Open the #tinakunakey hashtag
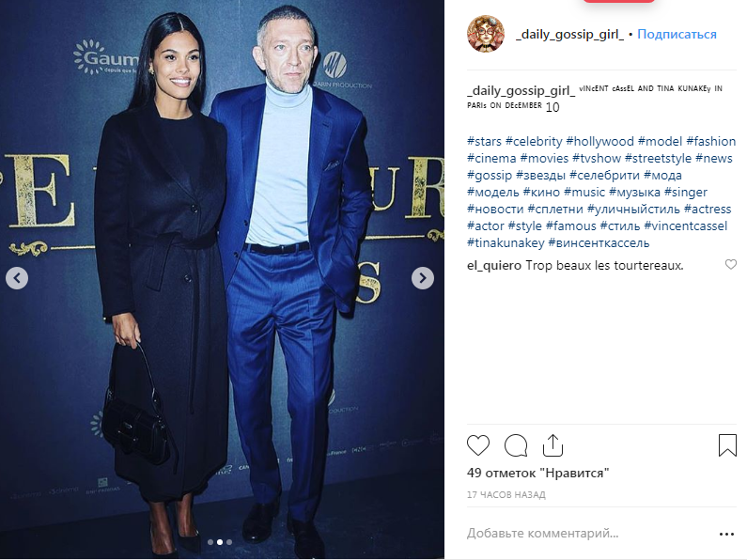This screenshot has height=560, width=747. [506, 242]
